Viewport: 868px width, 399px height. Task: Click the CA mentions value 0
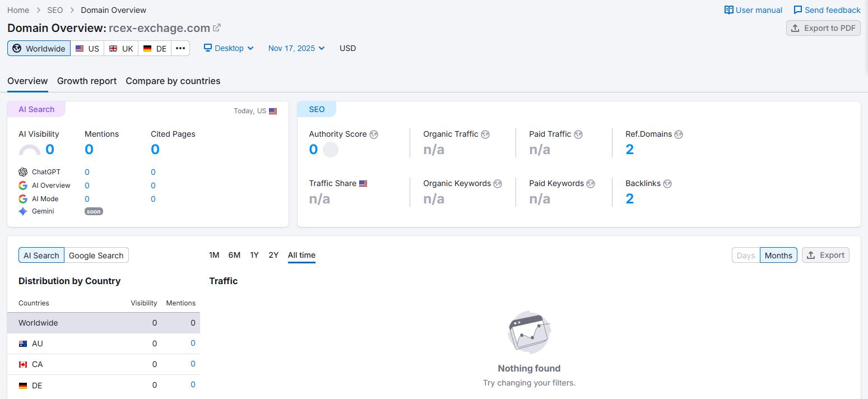[193, 364]
